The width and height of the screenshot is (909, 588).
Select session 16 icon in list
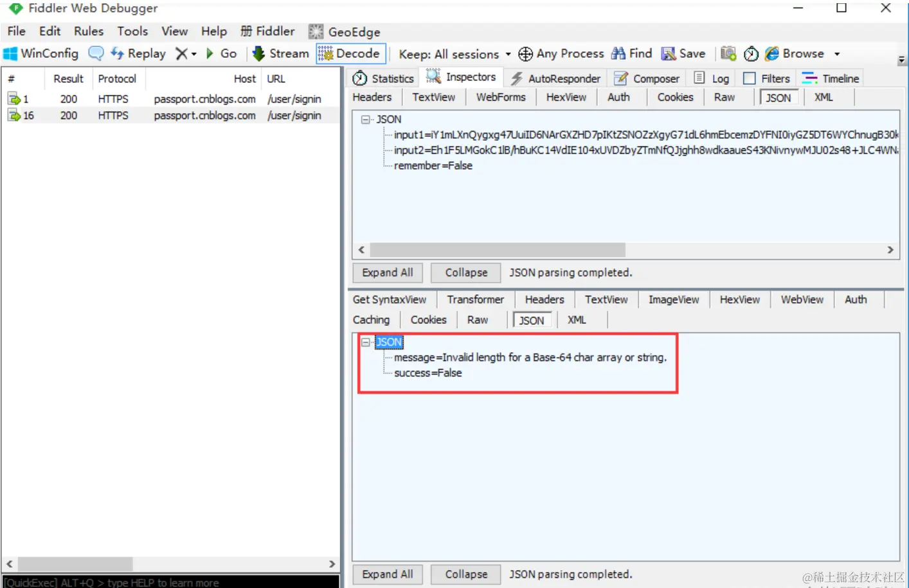tap(14, 116)
